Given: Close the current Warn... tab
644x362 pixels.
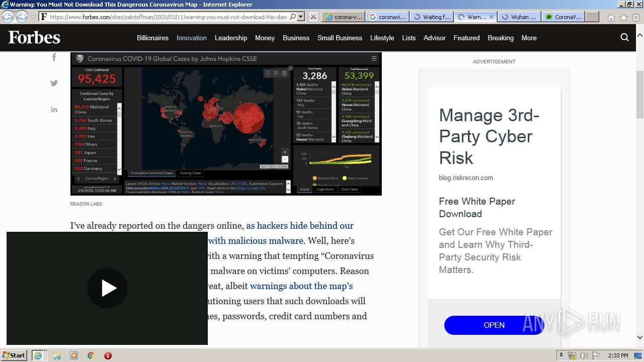Looking at the screenshot, I should click(492, 17).
